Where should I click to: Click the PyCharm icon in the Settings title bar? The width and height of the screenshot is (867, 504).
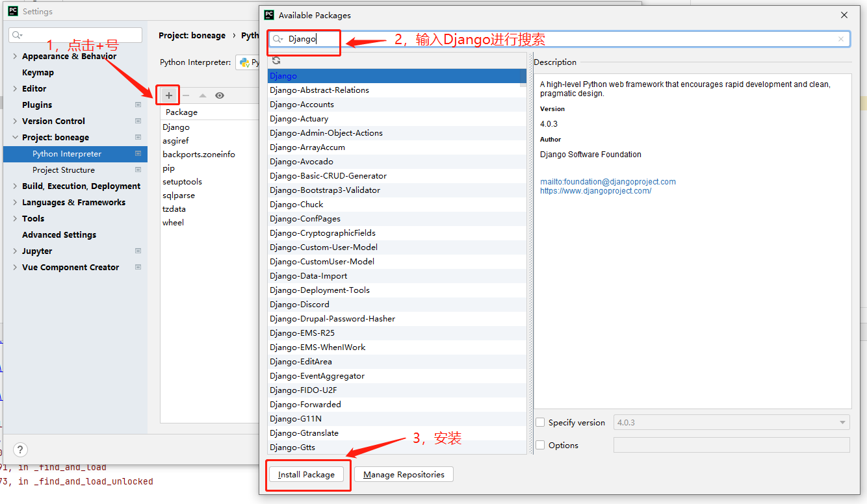(13, 11)
